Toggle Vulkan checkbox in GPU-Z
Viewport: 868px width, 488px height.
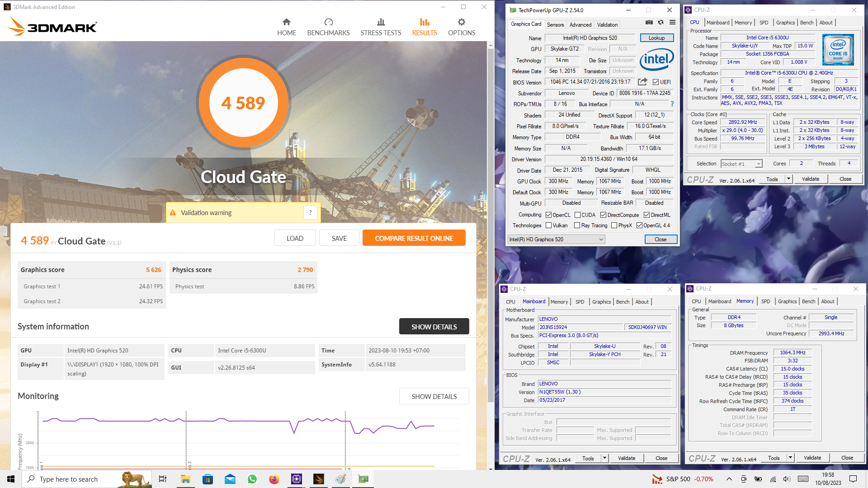(x=548, y=225)
